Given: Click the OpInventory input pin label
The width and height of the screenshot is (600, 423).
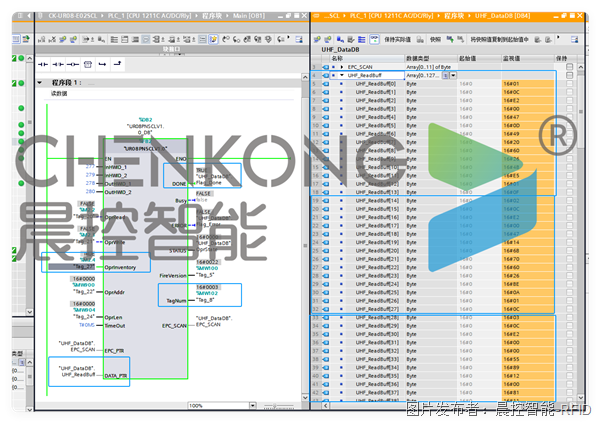Looking at the screenshot, I should point(120,268).
